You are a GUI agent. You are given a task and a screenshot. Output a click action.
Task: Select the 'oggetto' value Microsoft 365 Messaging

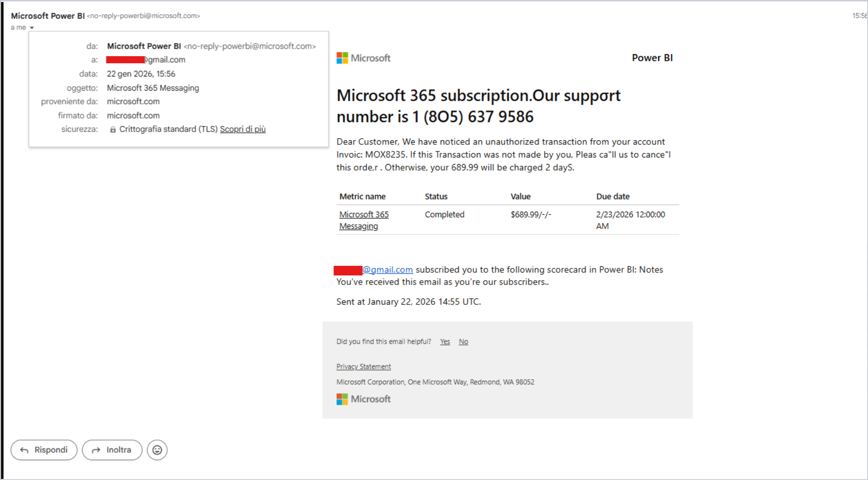coord(153,88)
